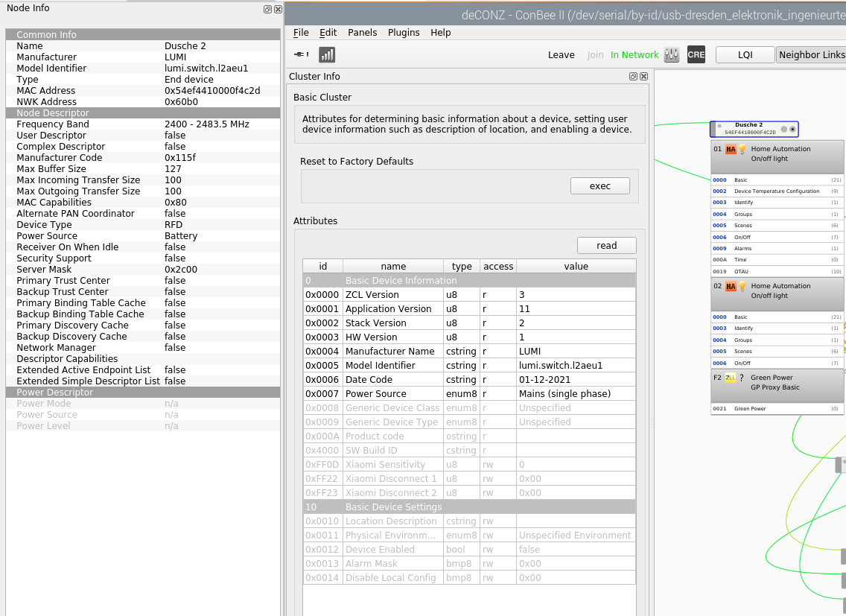Click the read attributes button

click(606, 246)
